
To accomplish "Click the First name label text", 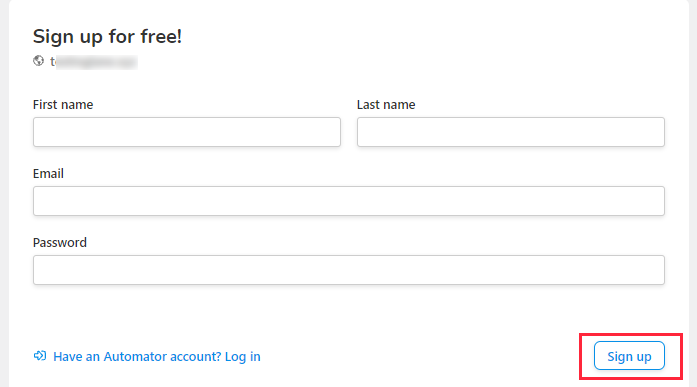I will (x=63, y=104).
